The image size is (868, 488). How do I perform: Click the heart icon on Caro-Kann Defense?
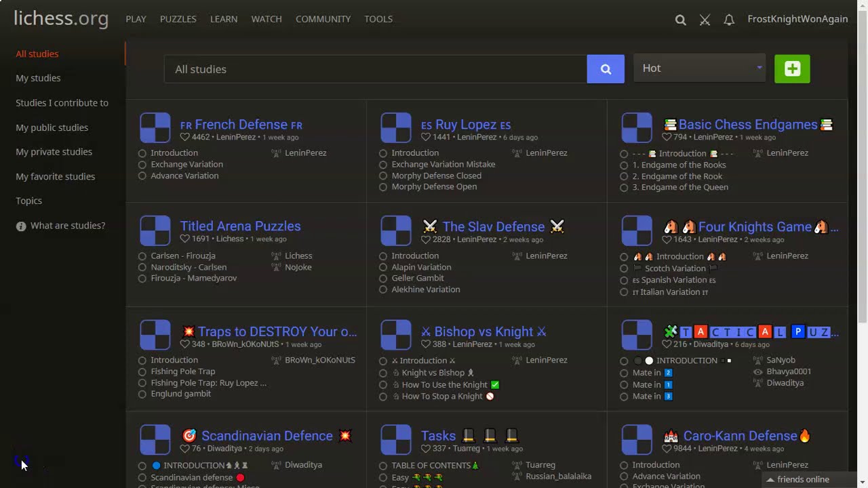coord(667,449)
